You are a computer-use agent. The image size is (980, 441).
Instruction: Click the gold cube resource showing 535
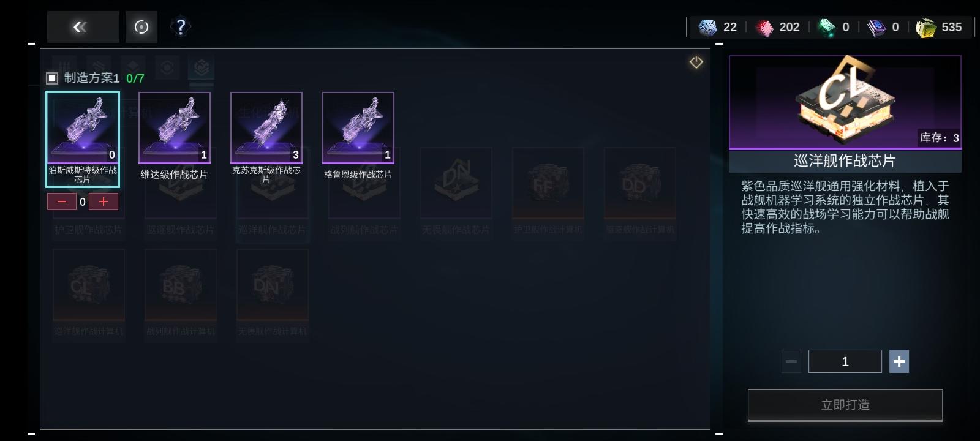click(938, 27)
